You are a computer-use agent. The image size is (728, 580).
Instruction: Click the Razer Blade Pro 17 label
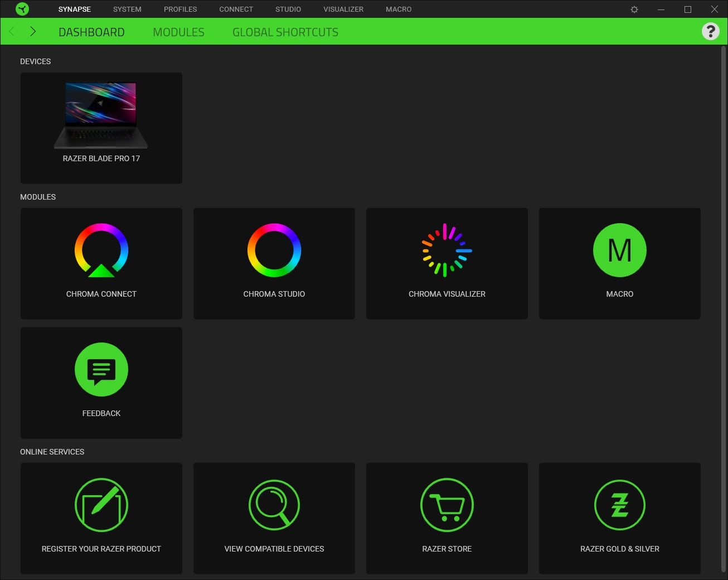(101, 158)
